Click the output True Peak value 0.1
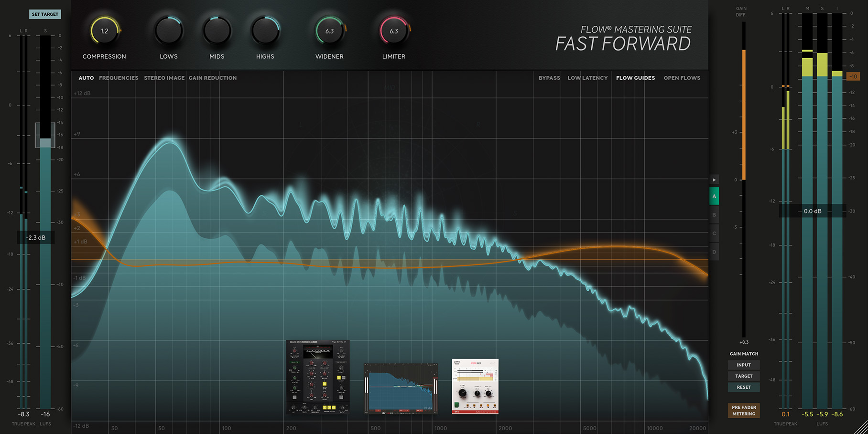The image size is (868, 434). click(785, 414)
